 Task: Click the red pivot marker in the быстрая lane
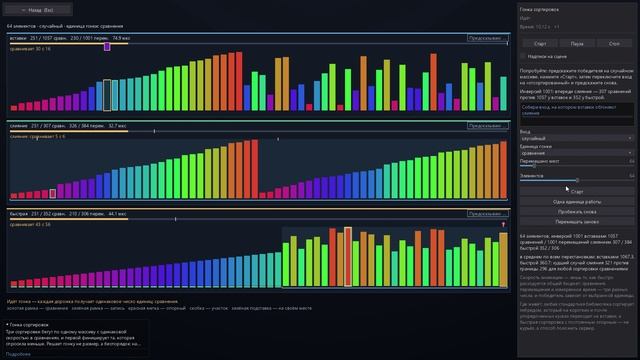pos(503,224)
